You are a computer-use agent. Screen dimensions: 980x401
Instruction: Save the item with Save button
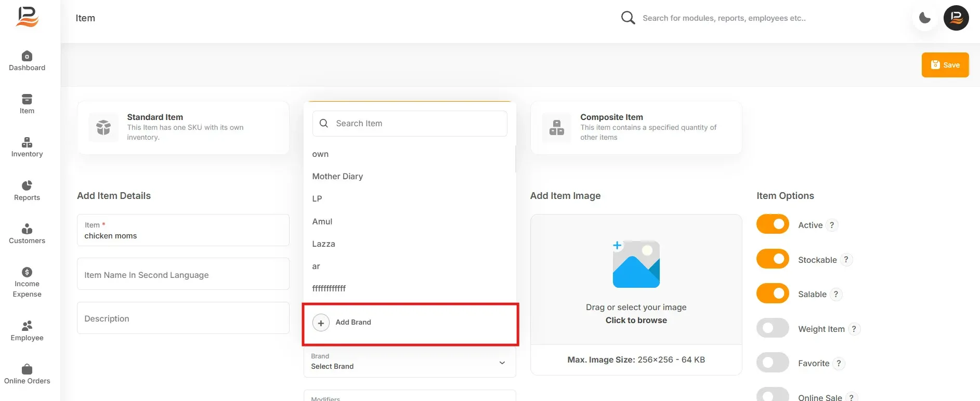(945, 65)
